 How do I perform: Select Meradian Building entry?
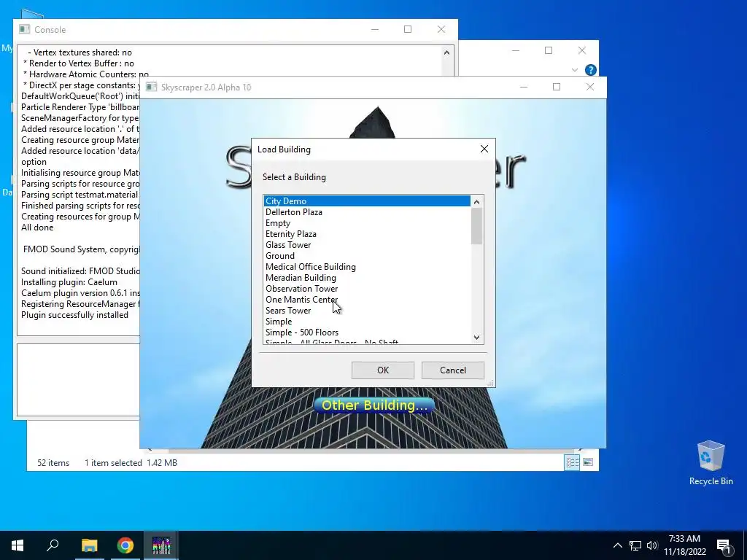point(367,278)
